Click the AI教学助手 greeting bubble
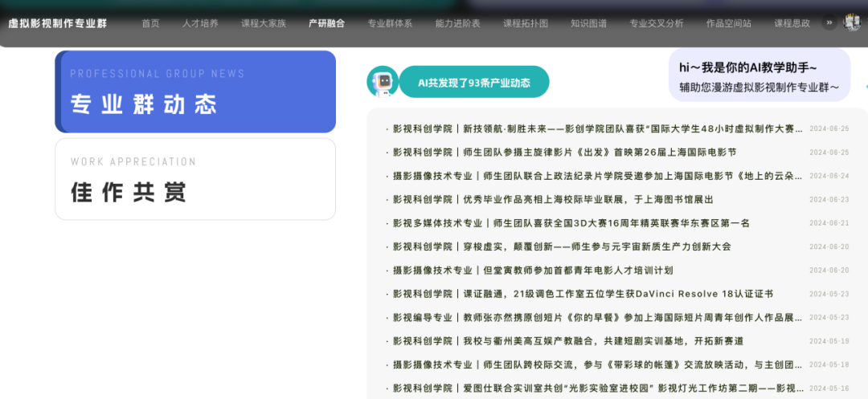Screen dimensions: 868x399 tap(759, 75)
